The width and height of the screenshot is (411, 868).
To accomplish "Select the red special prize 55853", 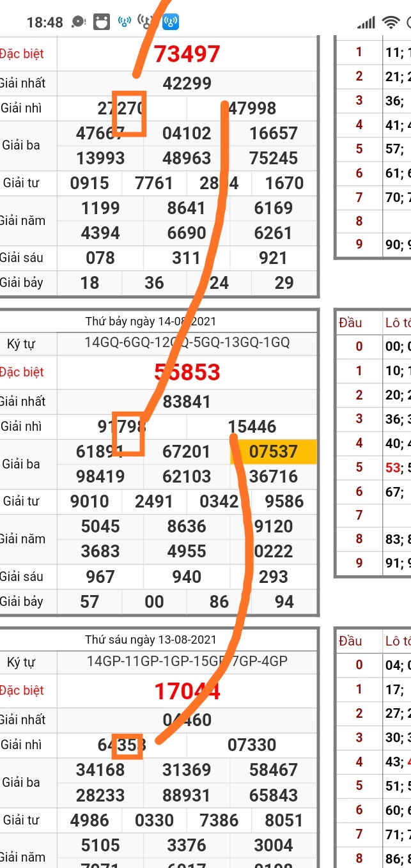I will point(187,372).
